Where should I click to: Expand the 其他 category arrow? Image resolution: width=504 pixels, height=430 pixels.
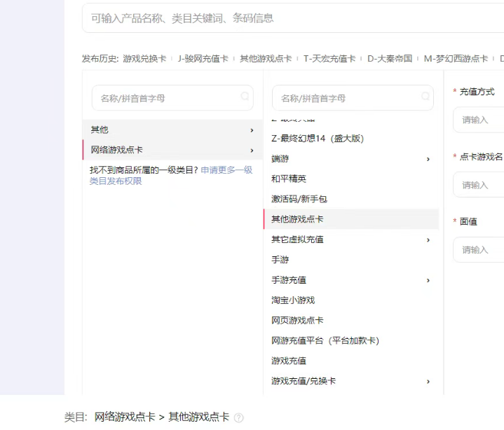pyautogui.click(x=252, y=130)
